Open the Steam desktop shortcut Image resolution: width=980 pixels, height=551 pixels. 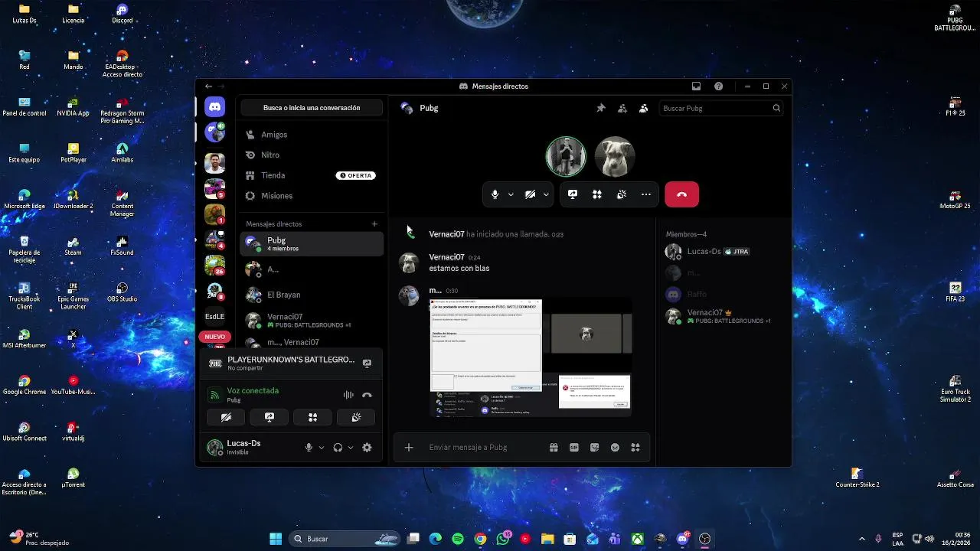73,246
